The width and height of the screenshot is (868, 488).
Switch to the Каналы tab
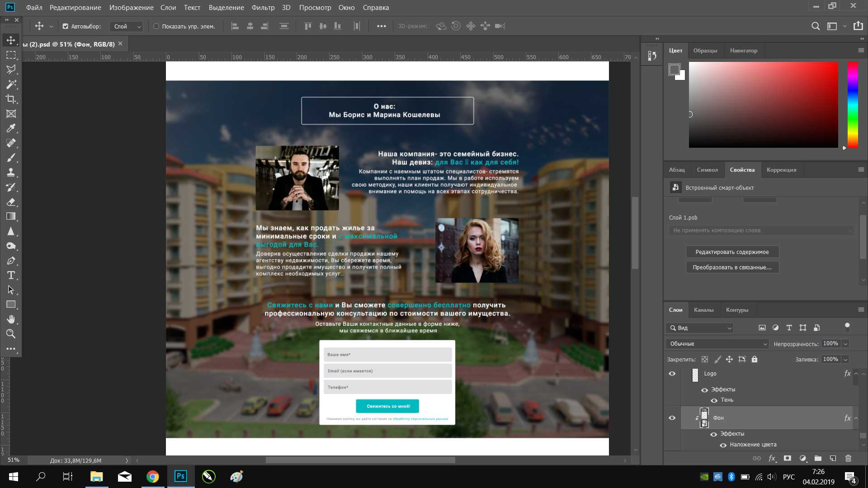(x=703, y=310)
